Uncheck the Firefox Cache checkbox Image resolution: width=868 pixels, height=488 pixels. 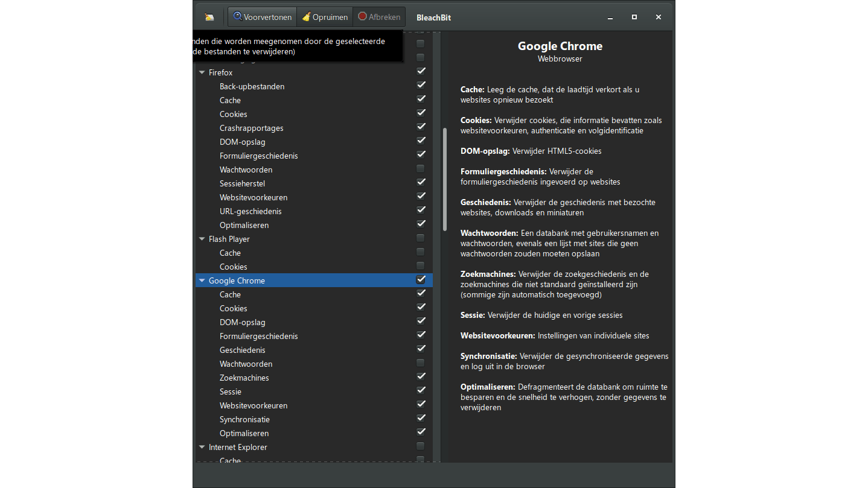[421, 99]
